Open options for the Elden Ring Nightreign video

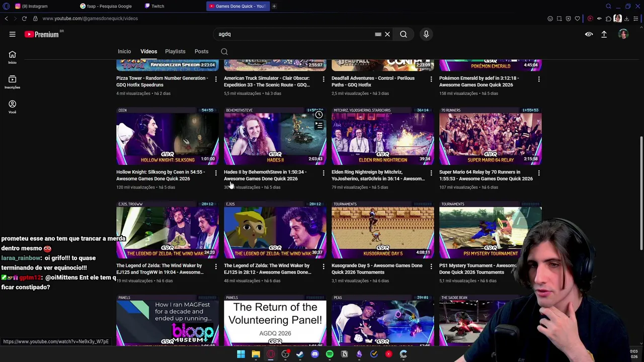coord(431,173)
